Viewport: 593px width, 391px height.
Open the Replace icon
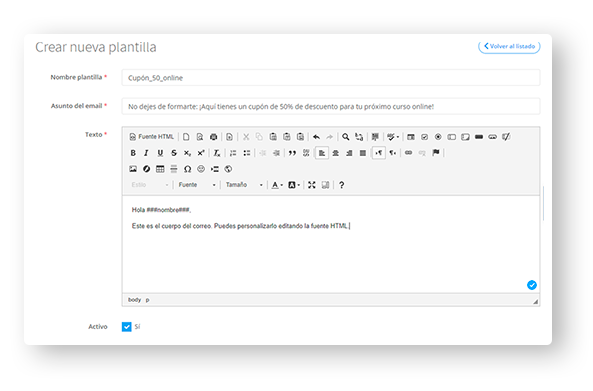click(359, 137)
